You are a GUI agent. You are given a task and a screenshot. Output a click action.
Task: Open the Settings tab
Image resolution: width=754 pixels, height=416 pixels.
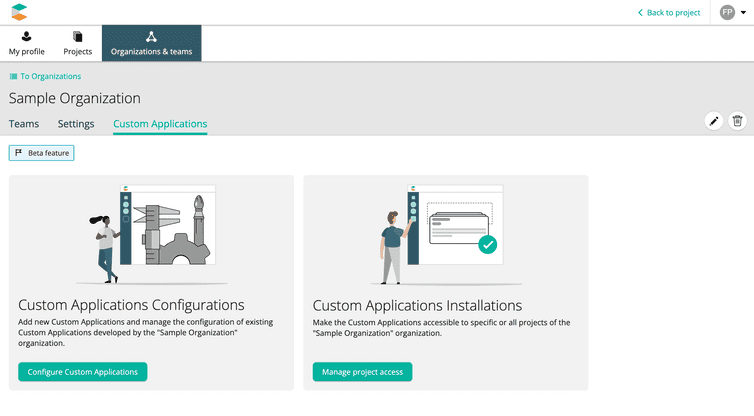(x=76, y=124)
